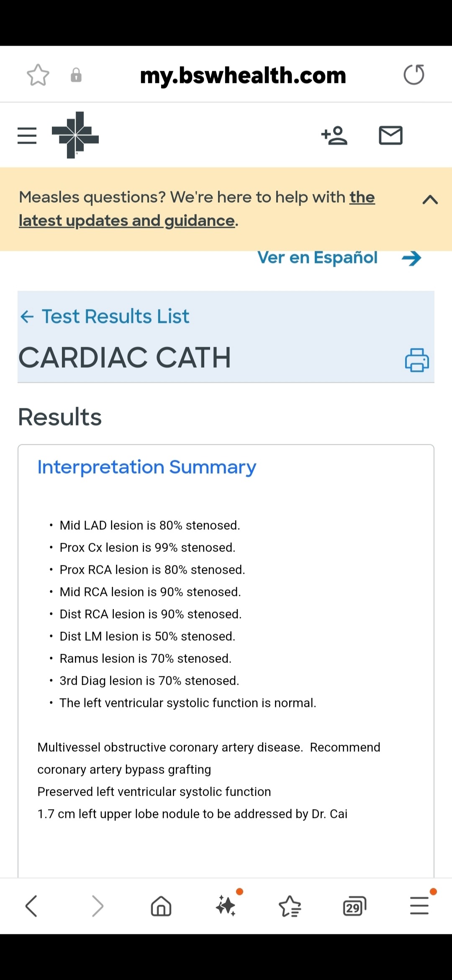The height and width of the screenshot is (980, 452).
Task: Collapse the measles banner with chevron
Action: (x=430, y=200)
